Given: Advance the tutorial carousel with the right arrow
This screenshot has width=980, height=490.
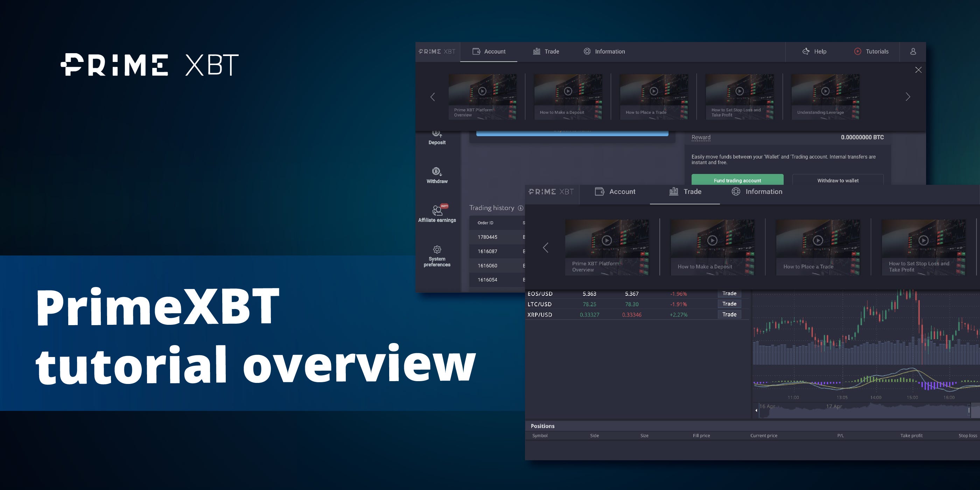Looking at the screenshot, I should coord(908,97).
